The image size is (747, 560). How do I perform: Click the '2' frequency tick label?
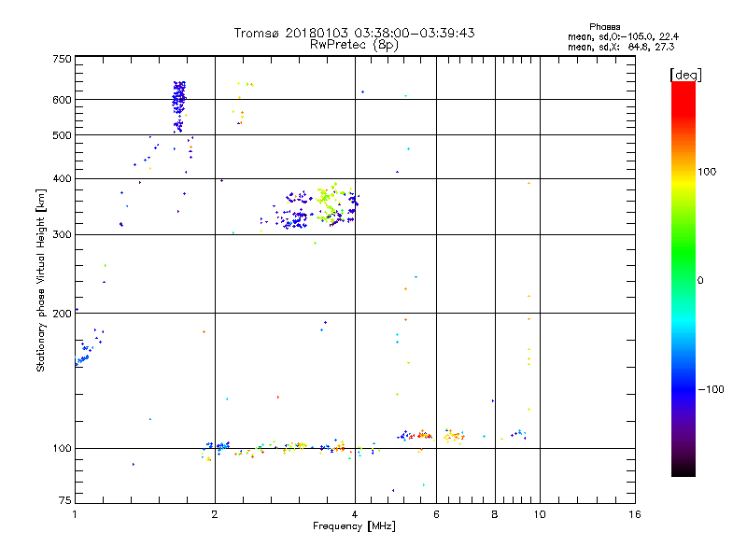tap(215, 514)
